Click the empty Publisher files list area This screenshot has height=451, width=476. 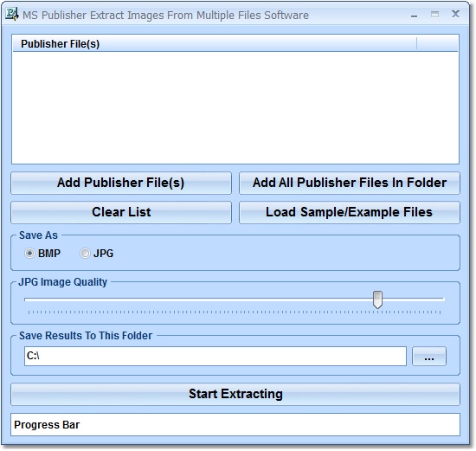[235, 108]
